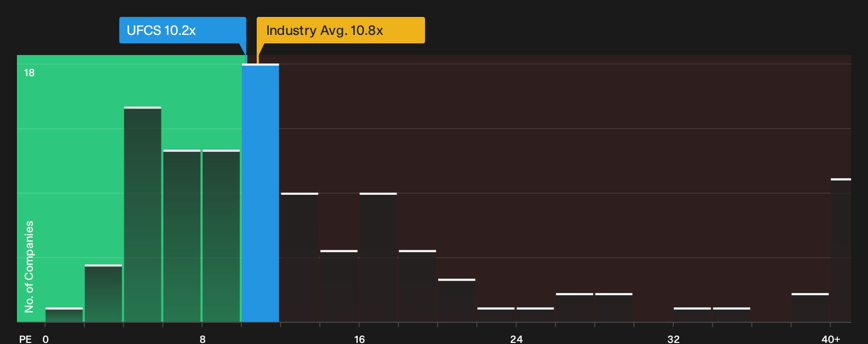
Task: Click the 'PE' axis label
Action: 25,339
